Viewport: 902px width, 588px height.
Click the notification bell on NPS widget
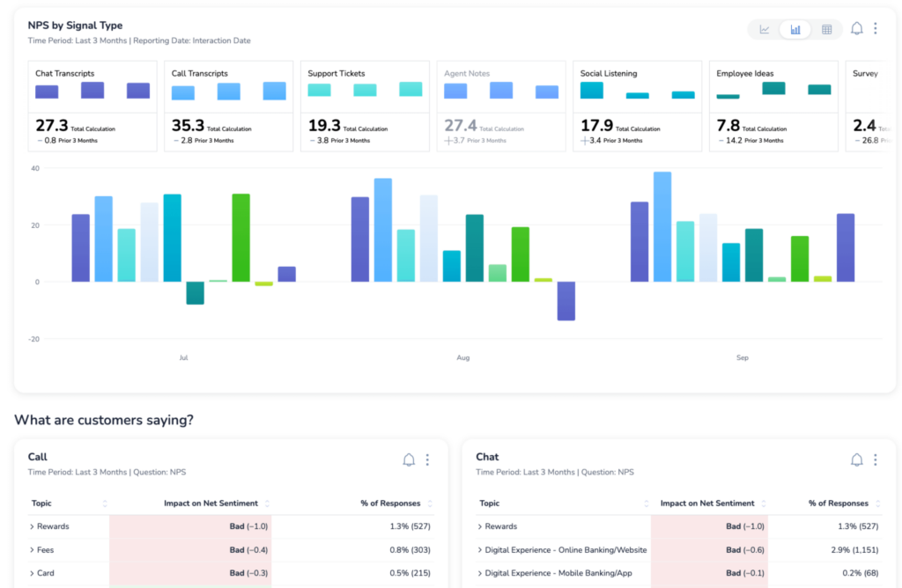856,28
